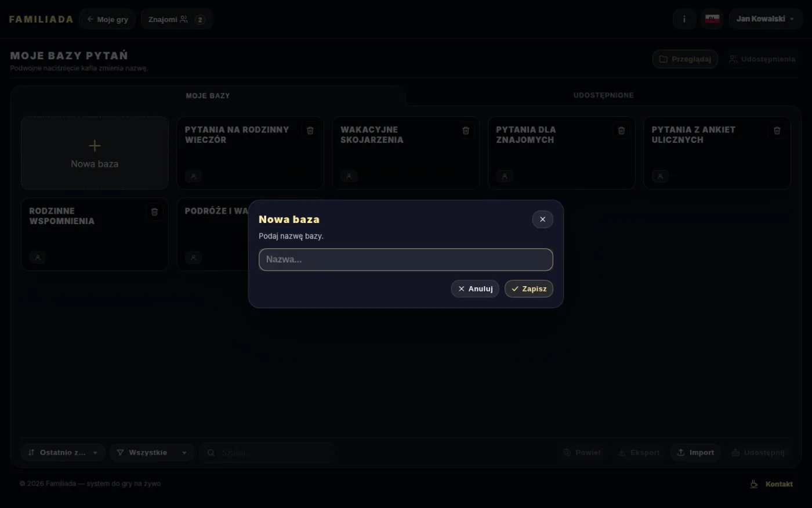The image size is (812, 508).
Task: Click owner icon on Pytania z ankiet ulicznych
Action: pos(660,176)
